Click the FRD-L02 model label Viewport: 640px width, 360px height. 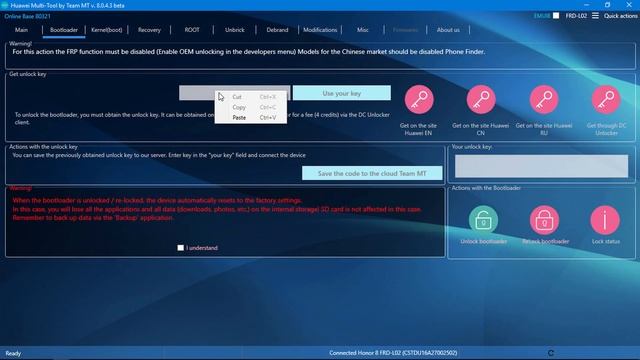click(x=576, y=16)
